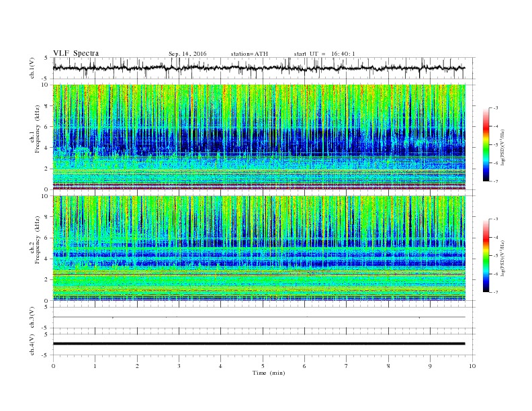Click the ch.1 waveform trace panel
532x411 pixels.
[264, 68]
